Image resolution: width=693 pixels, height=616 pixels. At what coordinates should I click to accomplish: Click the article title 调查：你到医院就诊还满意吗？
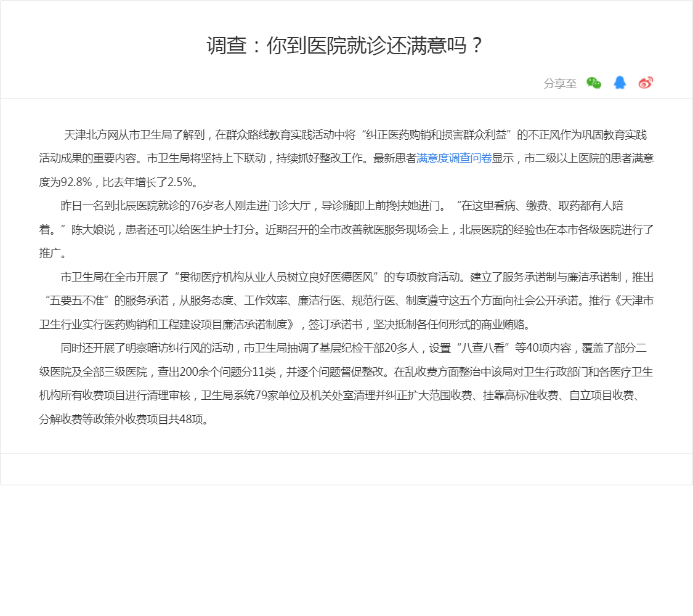coord(346,46)
